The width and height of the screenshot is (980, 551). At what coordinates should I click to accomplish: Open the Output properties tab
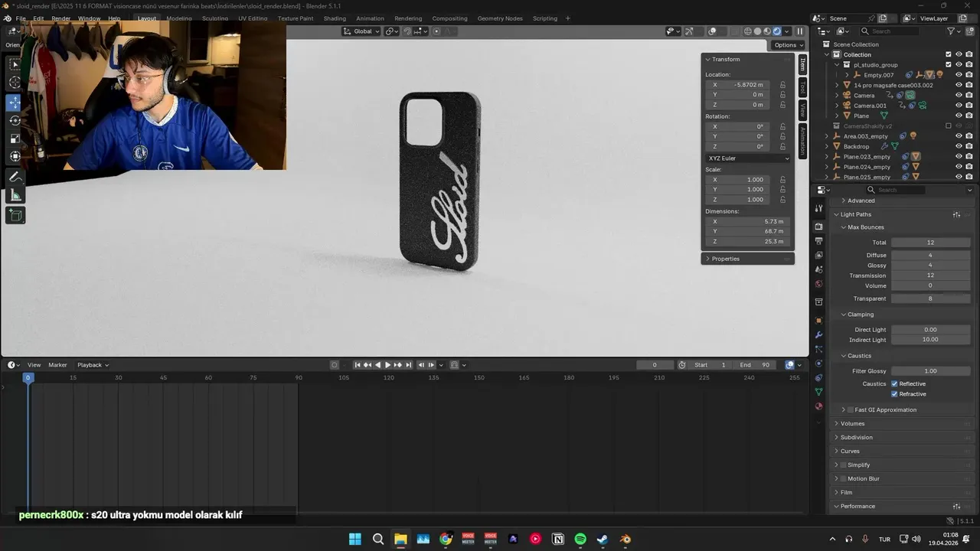click(x=818, y=241)
